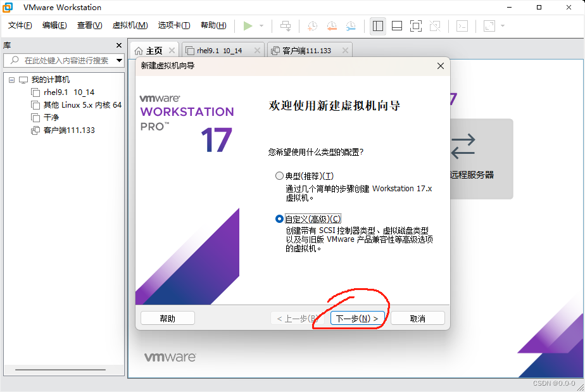Toggle library sidebar view icon

pos(378,26)
